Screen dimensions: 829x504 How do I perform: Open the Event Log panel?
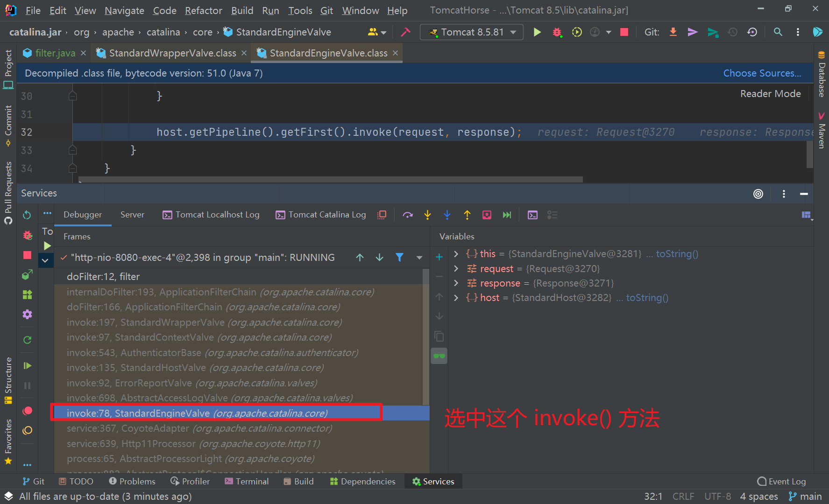781,481
